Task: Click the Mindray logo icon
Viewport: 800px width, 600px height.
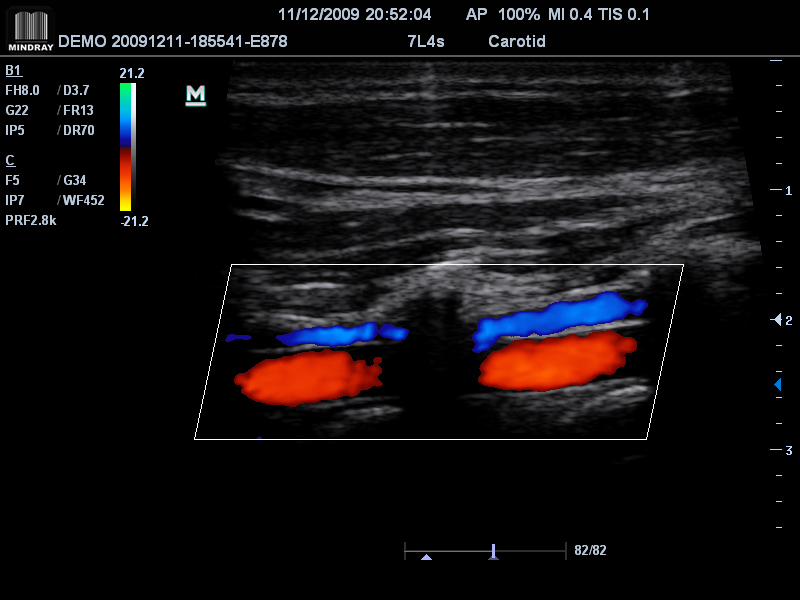Action: pos(28,29)
